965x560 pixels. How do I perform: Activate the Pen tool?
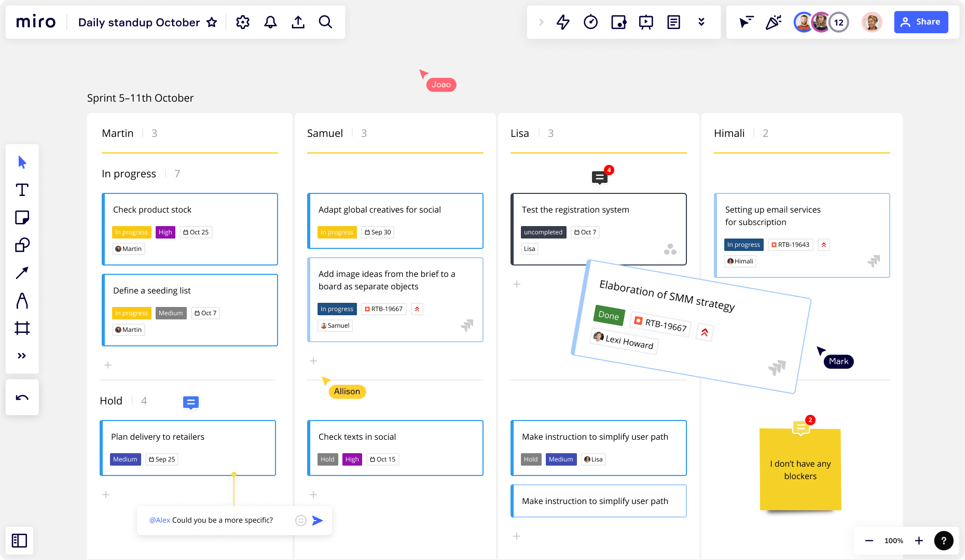(22, 301)
